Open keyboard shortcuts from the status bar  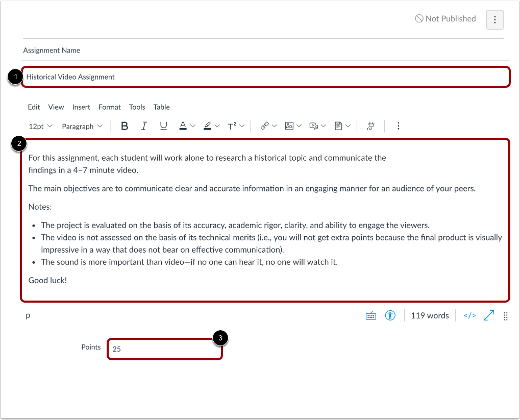[371, 315]
